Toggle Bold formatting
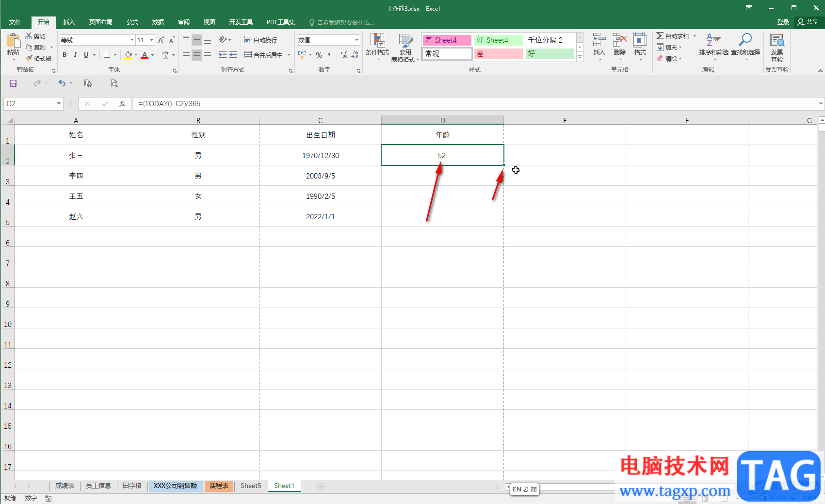The height and width of the screenshot is (504, 825). coord(65,55)
